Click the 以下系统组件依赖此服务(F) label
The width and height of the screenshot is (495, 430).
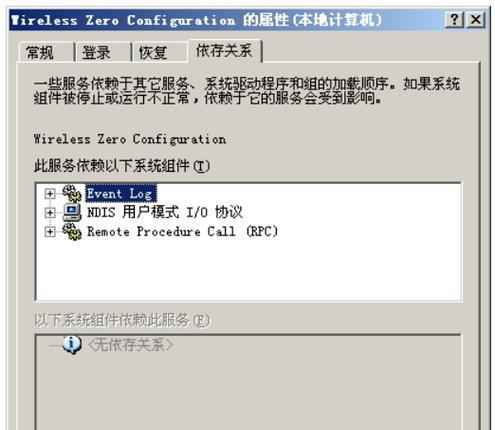pos(122,320)
